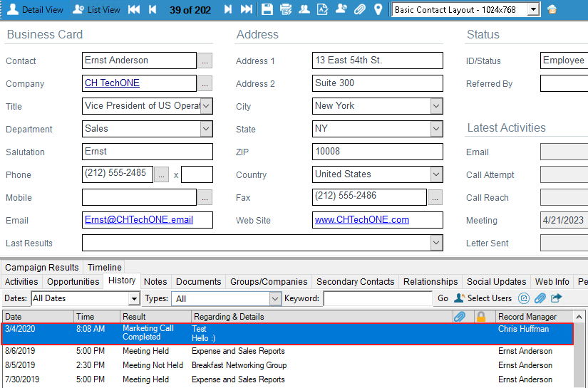
Task: Switch to Detail View
Action: coord(35,10)
